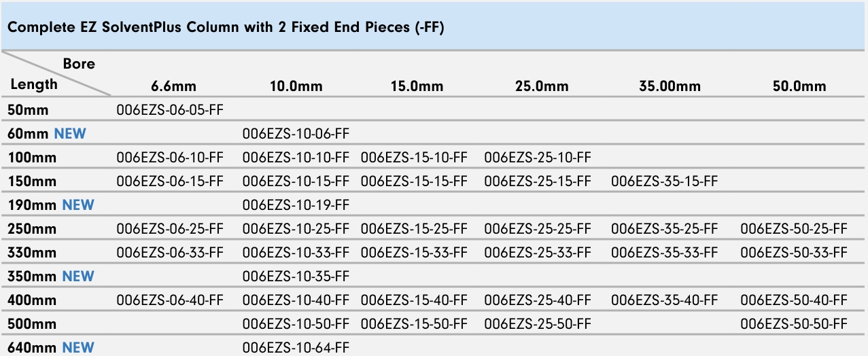Viewport: 868px width, 356px height.
Task: Click part 006EZS-50-50-FF
Action: (x=794, y=324)
